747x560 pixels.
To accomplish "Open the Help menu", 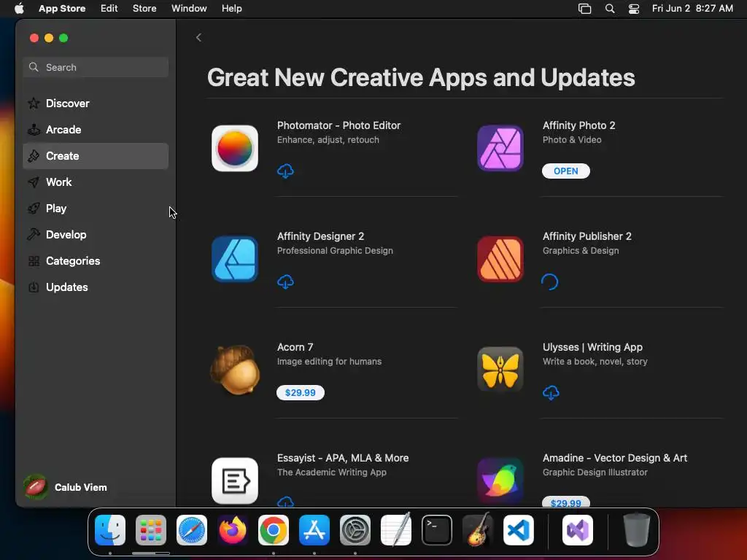I will (x=231, y=9).
